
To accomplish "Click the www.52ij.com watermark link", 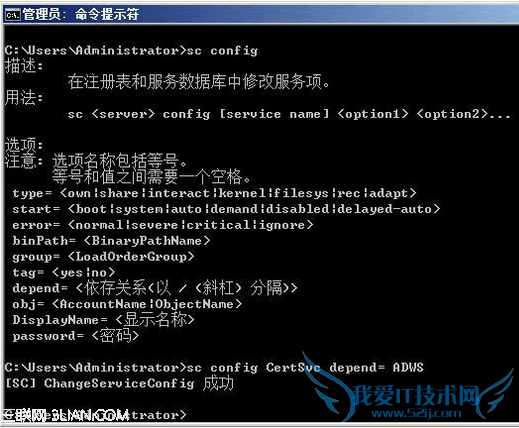I will tap(417, 414).
